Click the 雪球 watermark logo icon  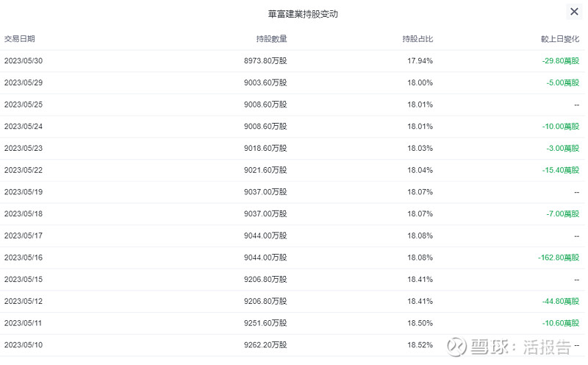[456, 346]
